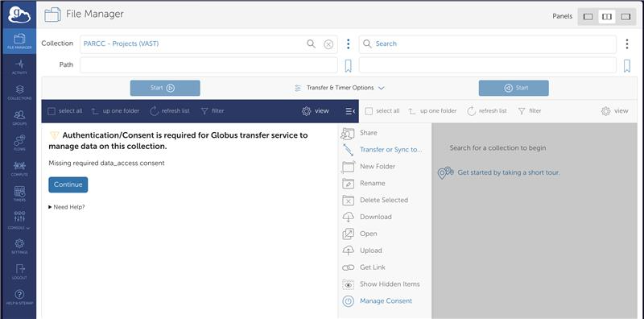Viewport: 644px width, 319px height.
Task: Refresh list in the right panel
Action: [x=487, y=111]
